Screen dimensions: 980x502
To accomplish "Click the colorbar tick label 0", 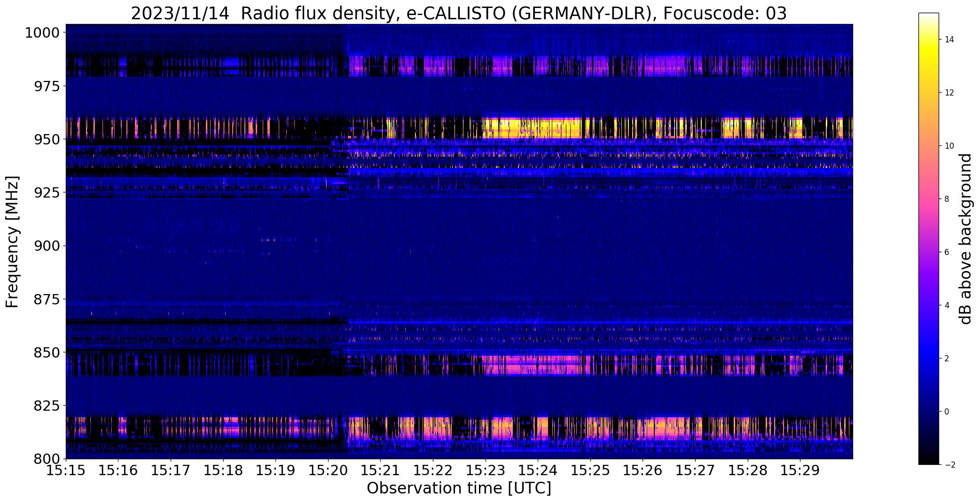I will tap(947, 412).
